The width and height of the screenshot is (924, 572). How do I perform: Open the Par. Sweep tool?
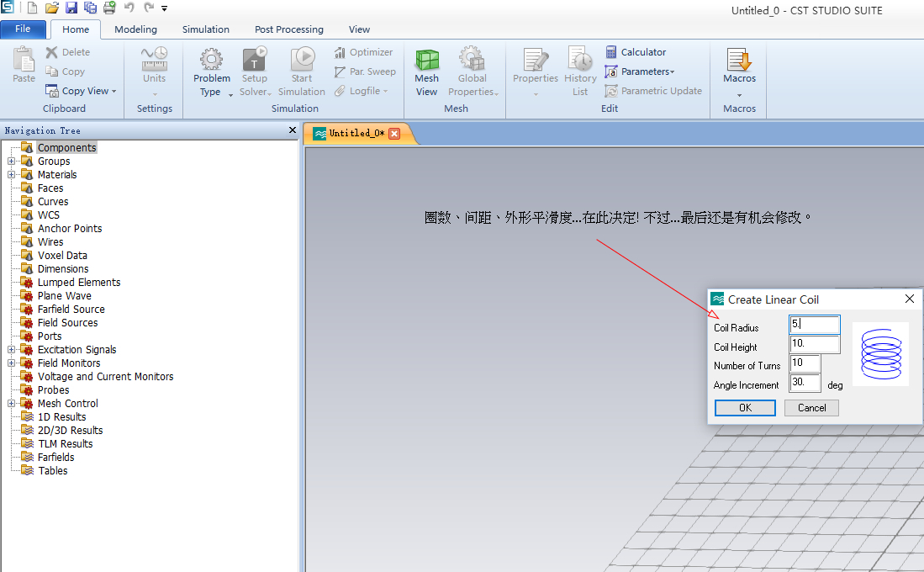click(x=365, y=71)
